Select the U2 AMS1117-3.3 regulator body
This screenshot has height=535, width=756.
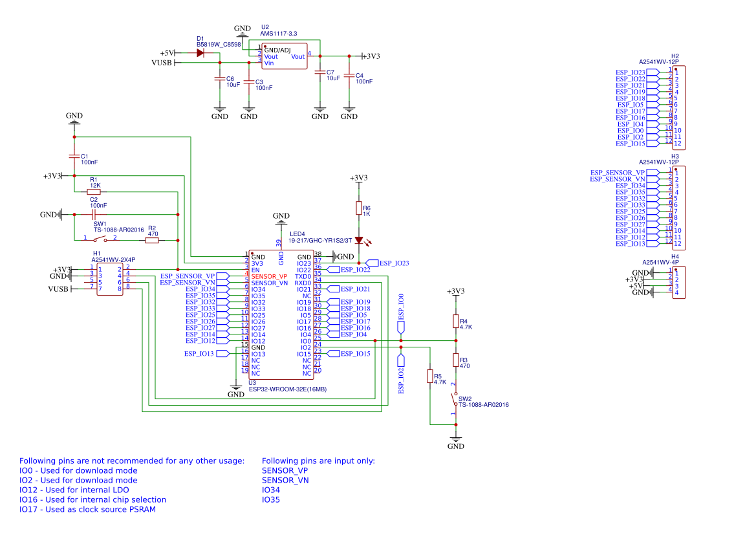click(285, 56)
